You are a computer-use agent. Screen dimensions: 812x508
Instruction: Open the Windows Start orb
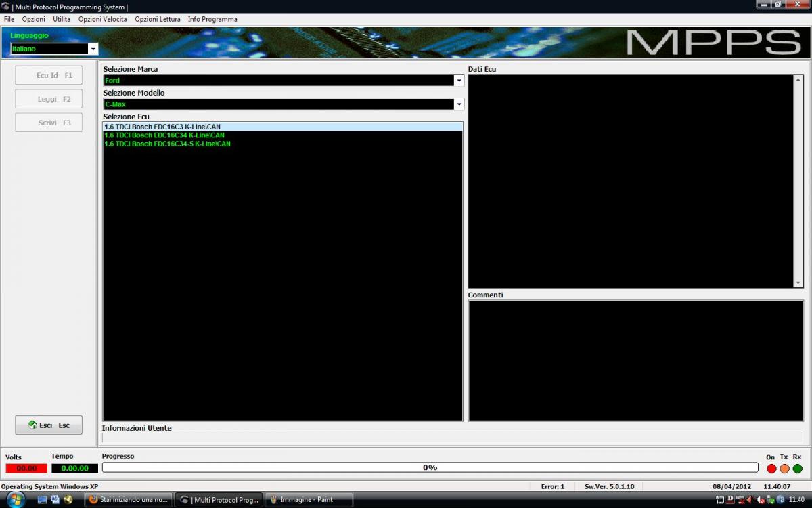[15, 499]
